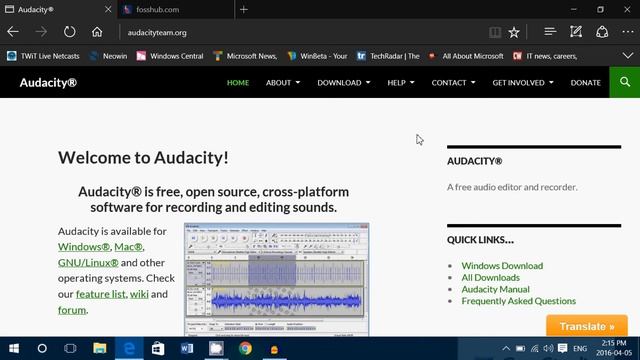Go back with the browser back arrow
Image resolution: width=640 pixels, height=360 pixels.
pos(13,32)
